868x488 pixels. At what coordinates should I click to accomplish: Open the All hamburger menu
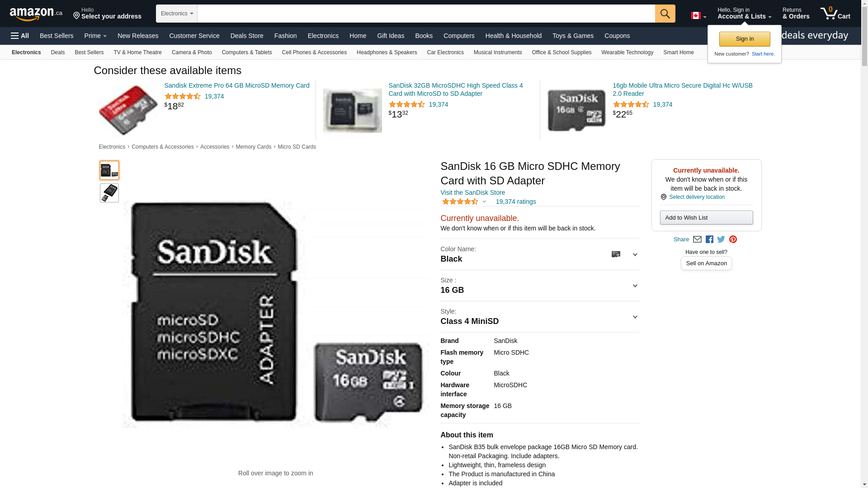click(x=20, y=36)
